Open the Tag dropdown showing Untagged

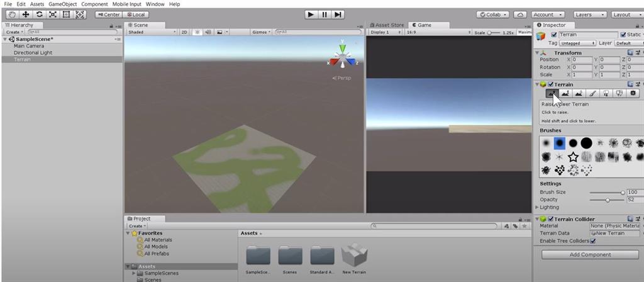click(x=577, y=43)
